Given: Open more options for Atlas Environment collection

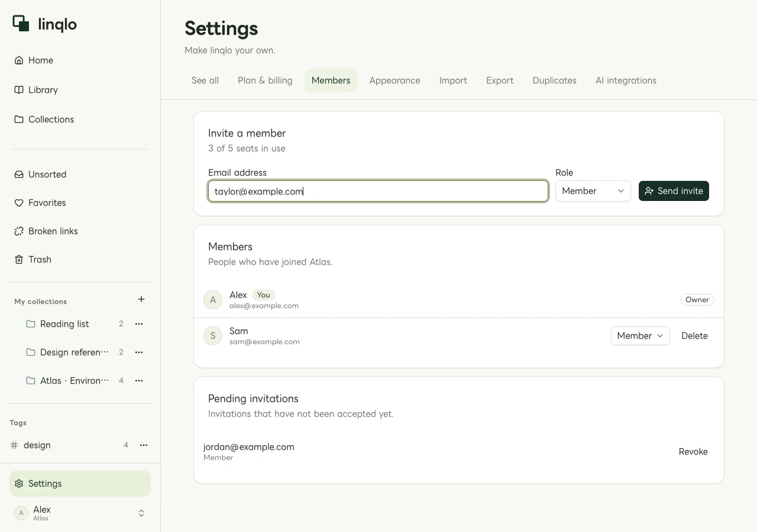Looking at the screenshot, I should (139, 381).
